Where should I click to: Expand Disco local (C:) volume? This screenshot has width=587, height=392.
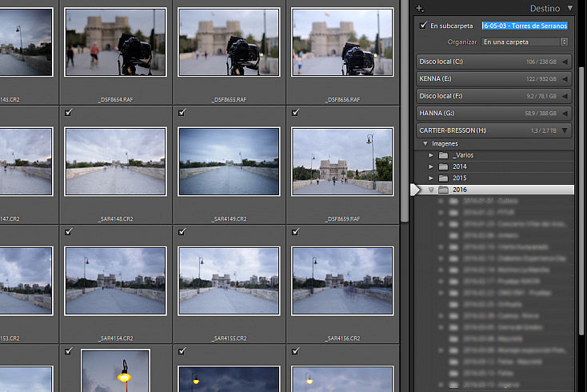coord(565,62)
